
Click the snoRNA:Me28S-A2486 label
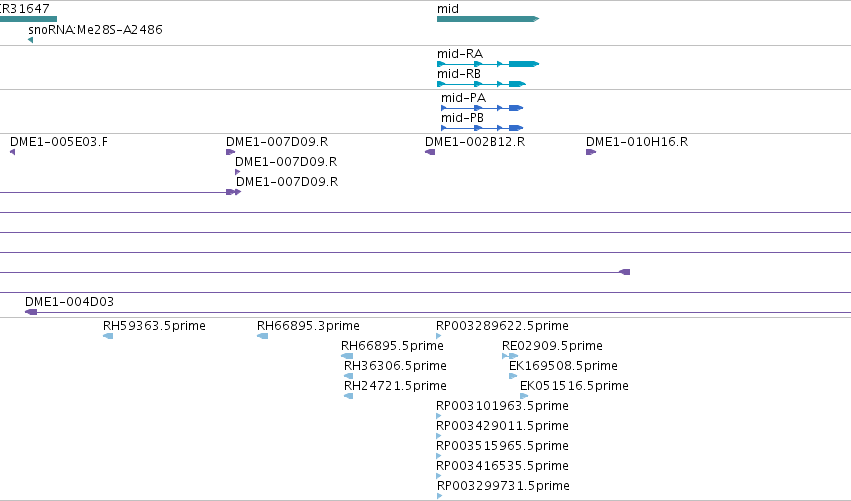pos(96,30)
